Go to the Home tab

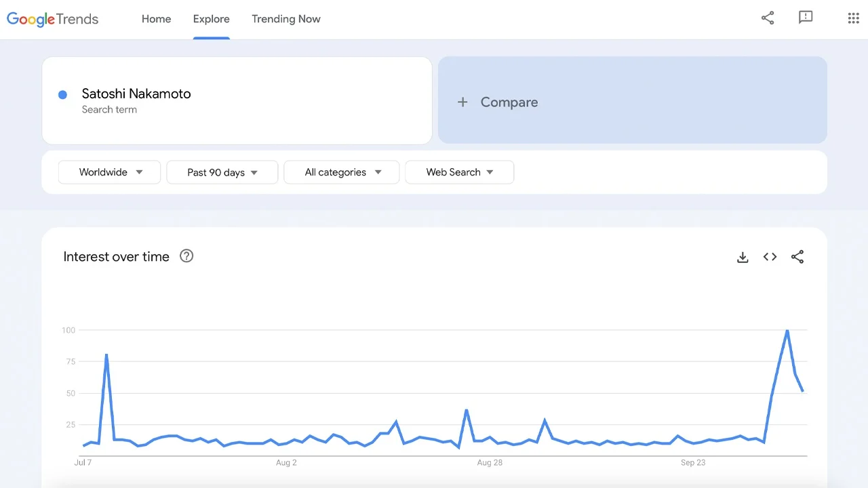(x=156, y=19)
